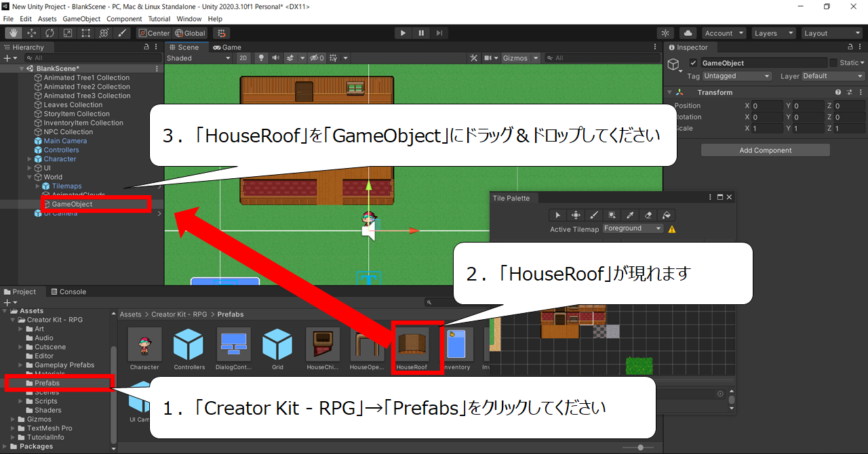Select the Tile Palette paintbrush tool
Image resolution: width=868 pixels, height=454 pixels.
tap(594, 215)
